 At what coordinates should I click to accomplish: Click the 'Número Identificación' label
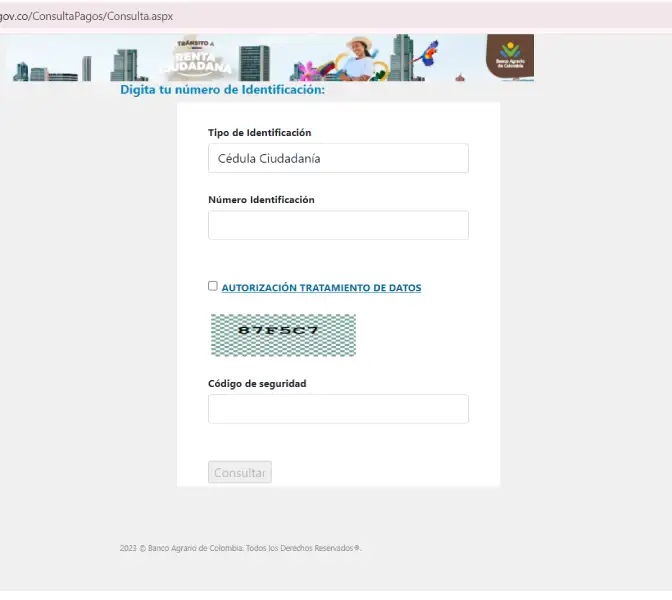(x=261, y=200)
